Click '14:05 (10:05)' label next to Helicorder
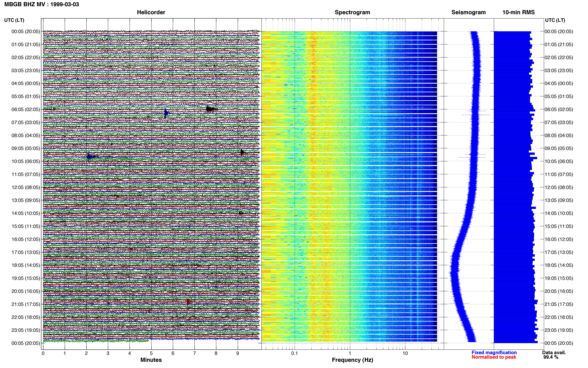 26,213
